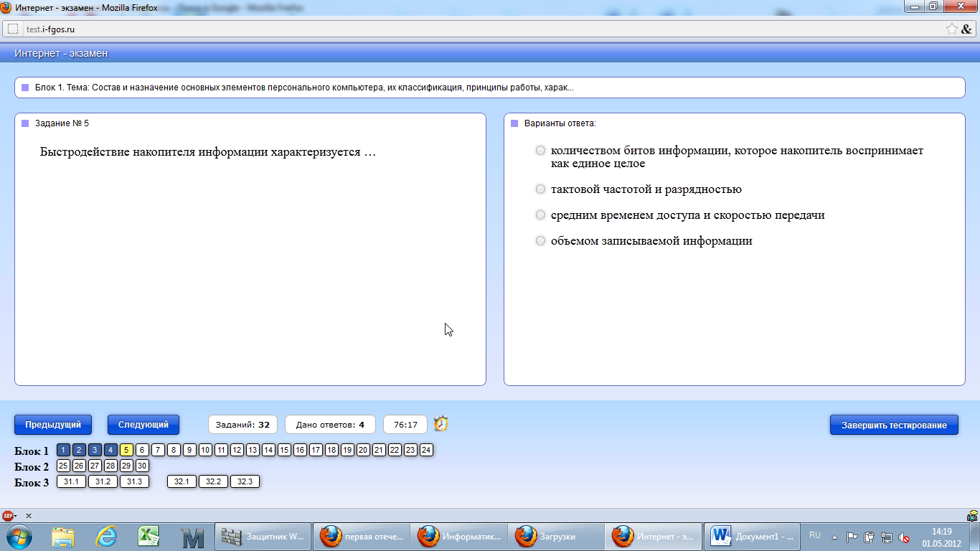The image size is (980, 551).
Task: Switch to "Информатик..." Firefox window
Action: coord(459,537)
